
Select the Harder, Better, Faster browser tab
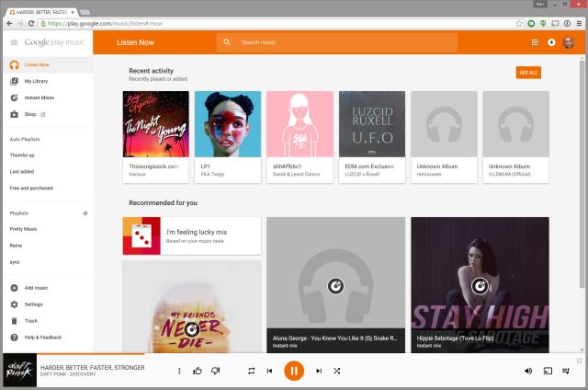pos(41,12)
